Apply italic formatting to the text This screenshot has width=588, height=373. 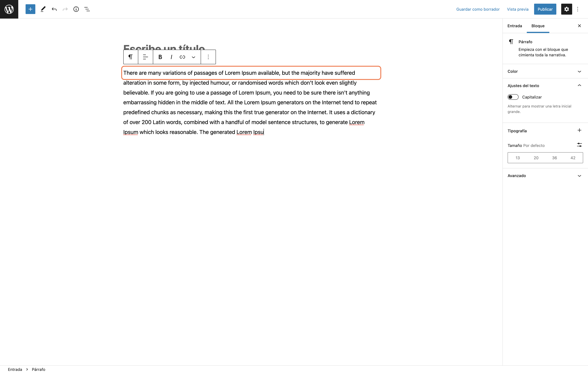coord(171,57)
